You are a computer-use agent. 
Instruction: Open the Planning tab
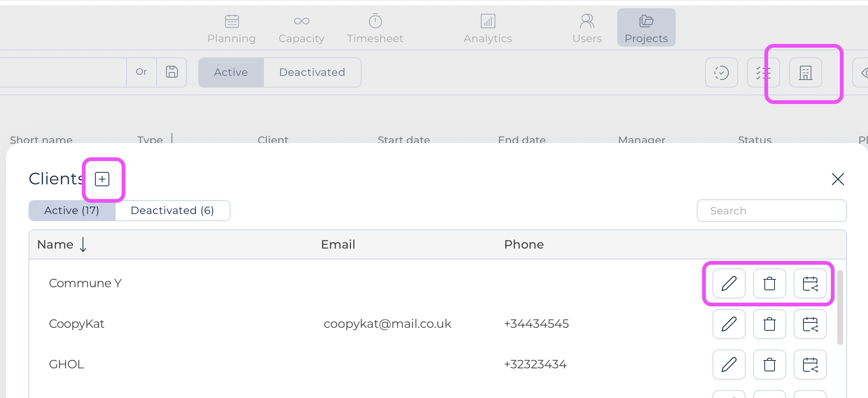(232, 29)
